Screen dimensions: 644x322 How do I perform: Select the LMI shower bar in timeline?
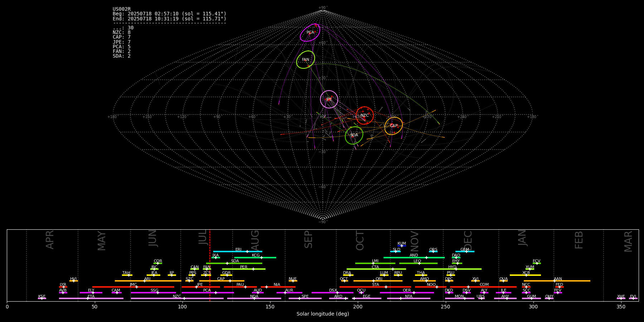375,263
